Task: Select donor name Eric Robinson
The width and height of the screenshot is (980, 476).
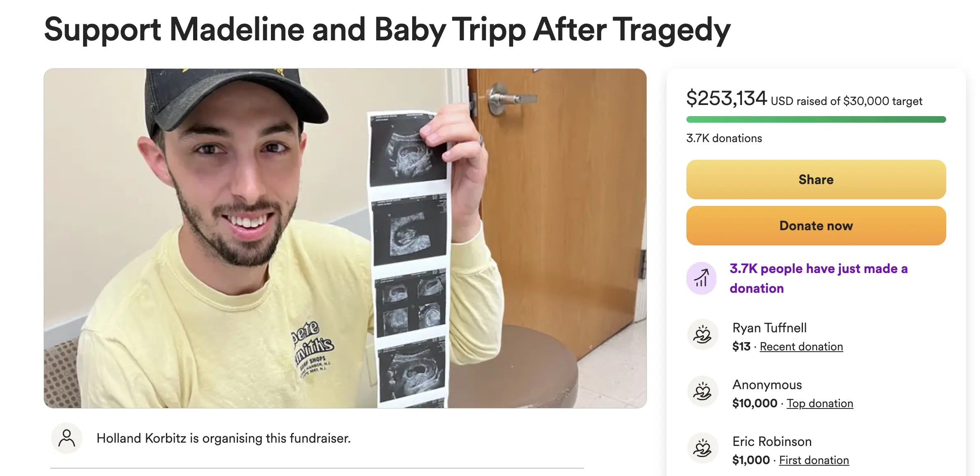Action: tap(772, 441)
